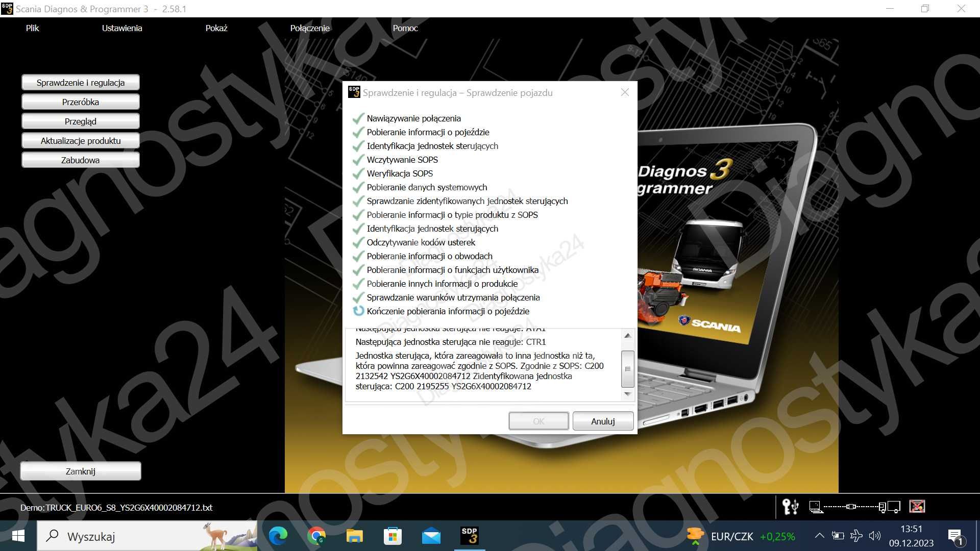Close the Sprawdzenie pojazdu dialog
Screen dimensions: 980x551
click(x=625, y=92)
